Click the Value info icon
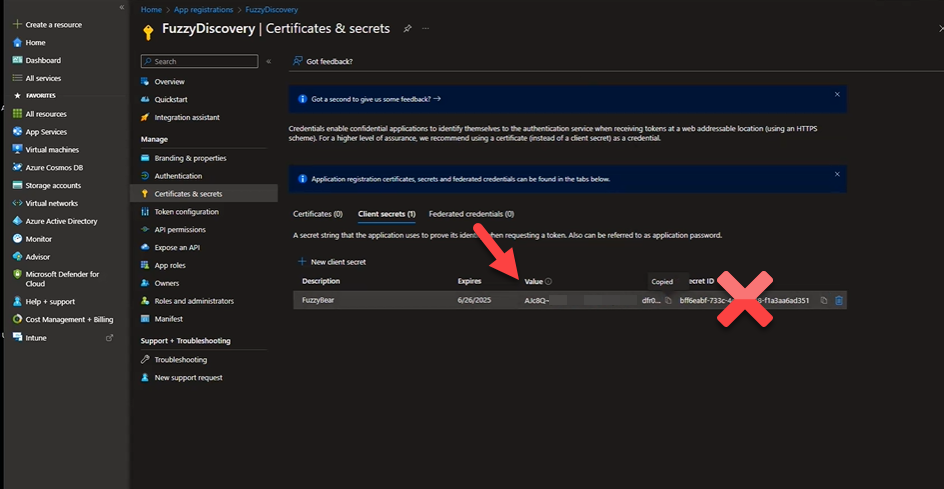Viewport: 944px width, 489px height. tap(549, 281)
